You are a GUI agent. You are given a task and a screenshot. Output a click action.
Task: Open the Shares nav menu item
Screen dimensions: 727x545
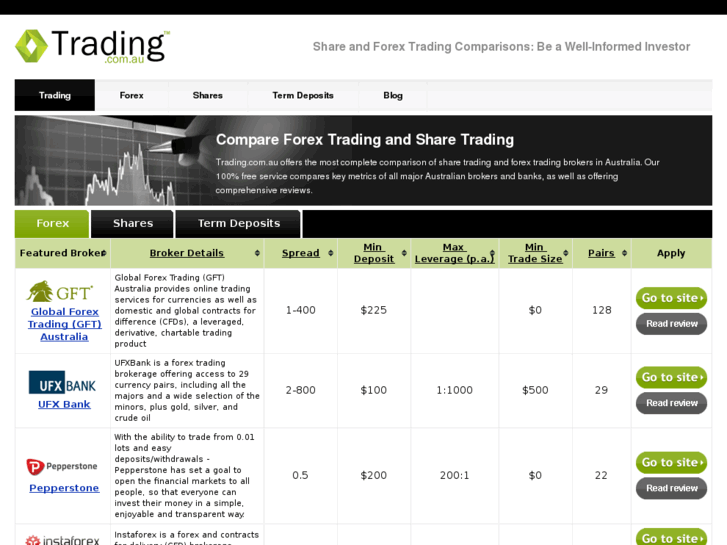coord(208,95)
